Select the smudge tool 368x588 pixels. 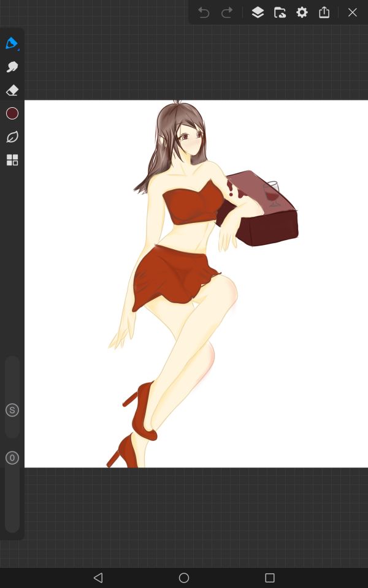point(12,67)
